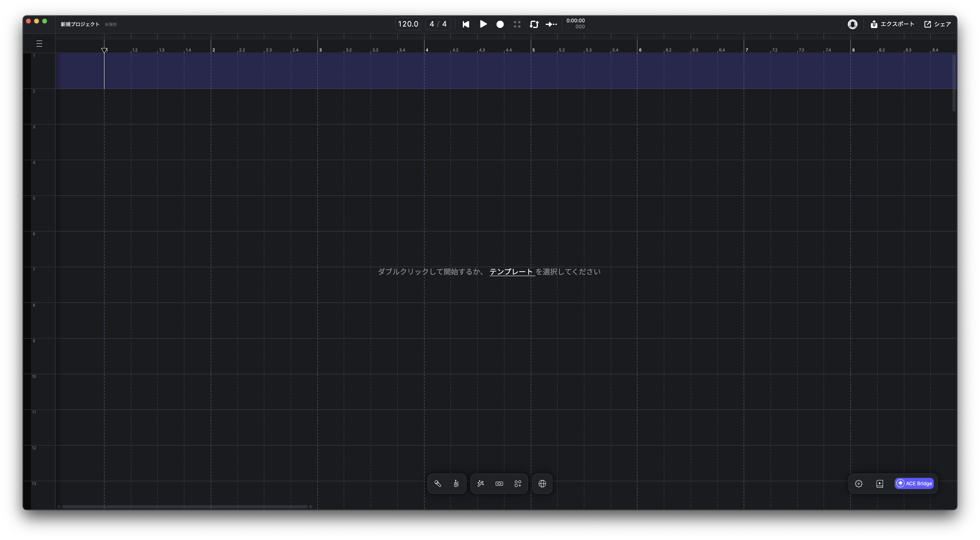Click the Record button
This screenshot has width=980, height=540.
[500, 24]
